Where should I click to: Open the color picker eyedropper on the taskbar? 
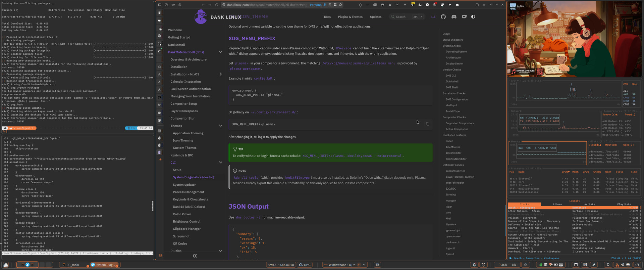pyautogui.click(x=594, y=265)
